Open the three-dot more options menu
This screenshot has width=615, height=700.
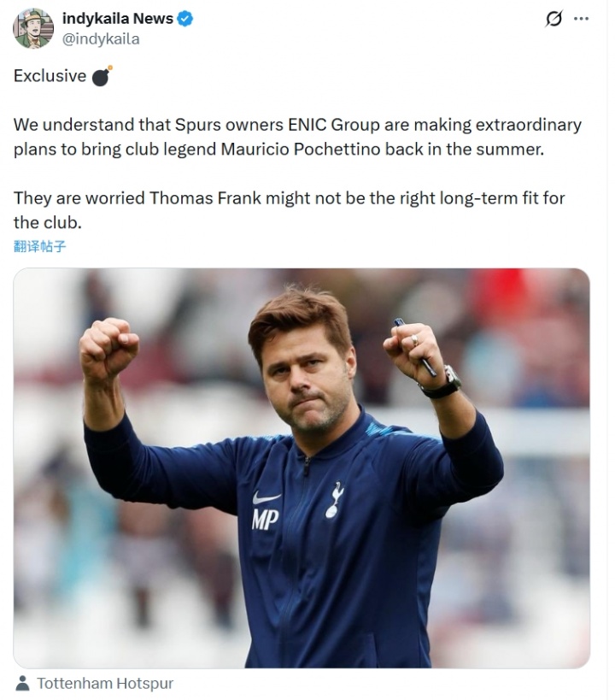[582, 19]
